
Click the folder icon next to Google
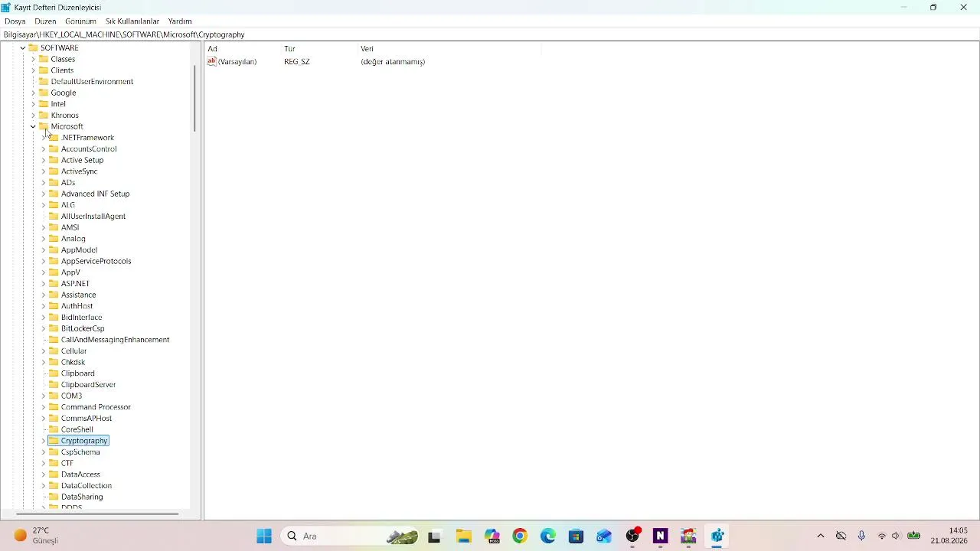[x=44, y=93]
